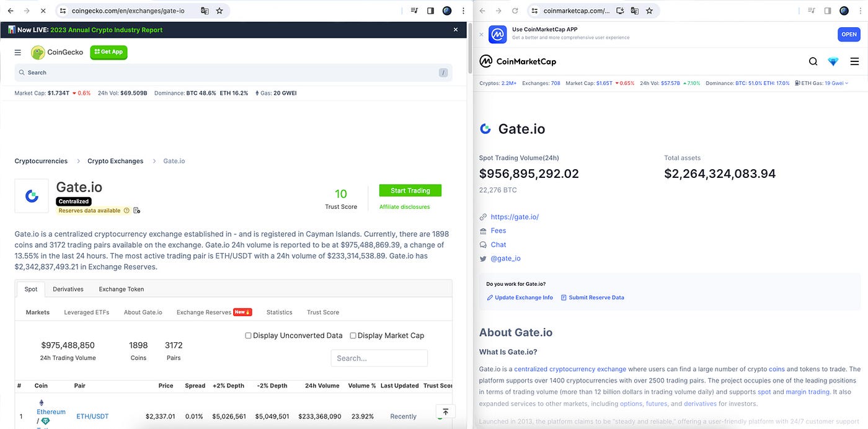Toggle side panel in CoinGecko browser window
Viewport: 868px width, 429px height.
pos(431,11)
